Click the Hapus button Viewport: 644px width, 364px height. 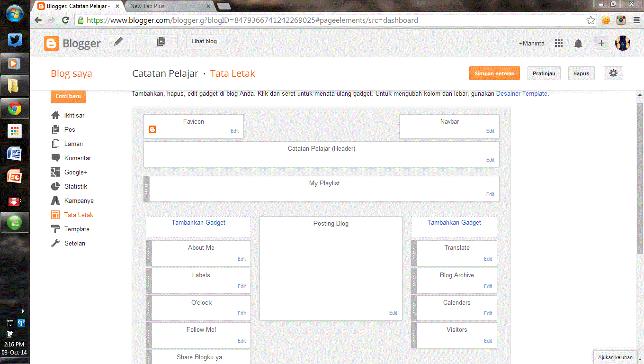tap(581, 73)
